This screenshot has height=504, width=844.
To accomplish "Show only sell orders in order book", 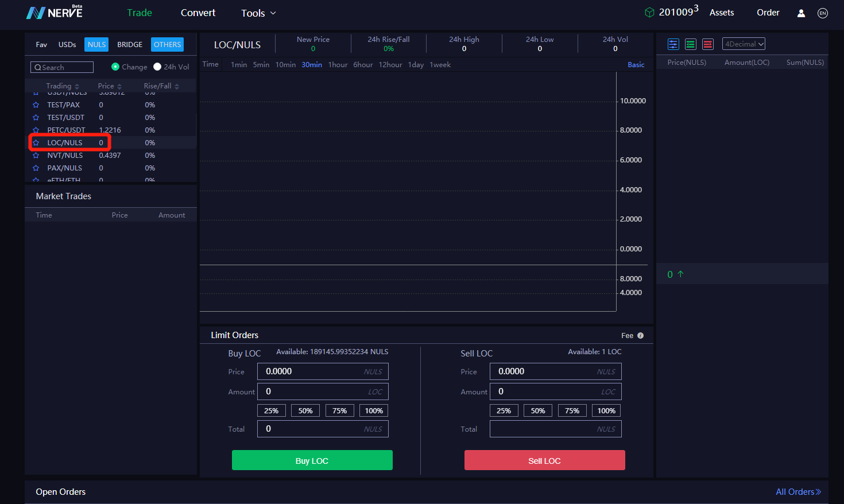I will 708,44.
